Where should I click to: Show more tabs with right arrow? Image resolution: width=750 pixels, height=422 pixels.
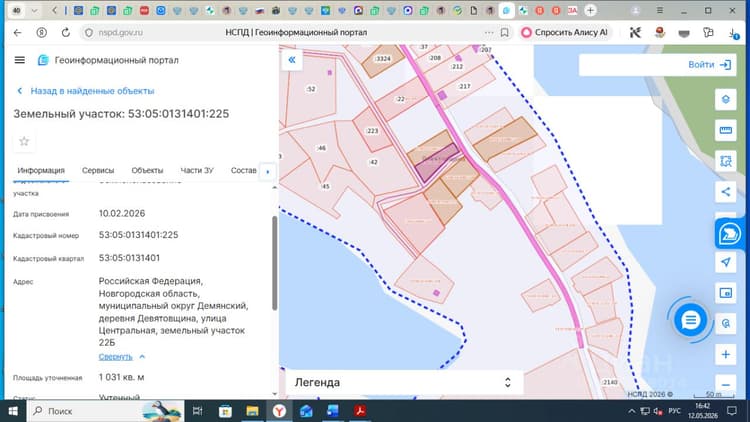pos(267,171)
